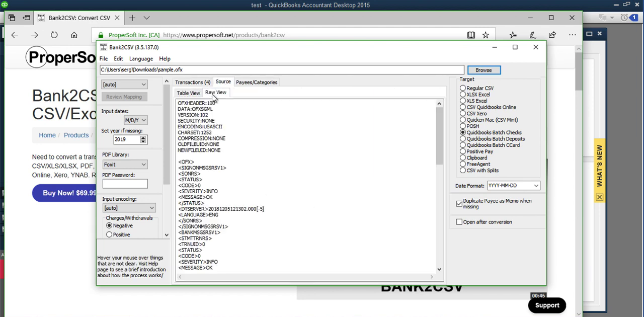
Task: Open a new browser tab
Action: (x=132, y=18)
